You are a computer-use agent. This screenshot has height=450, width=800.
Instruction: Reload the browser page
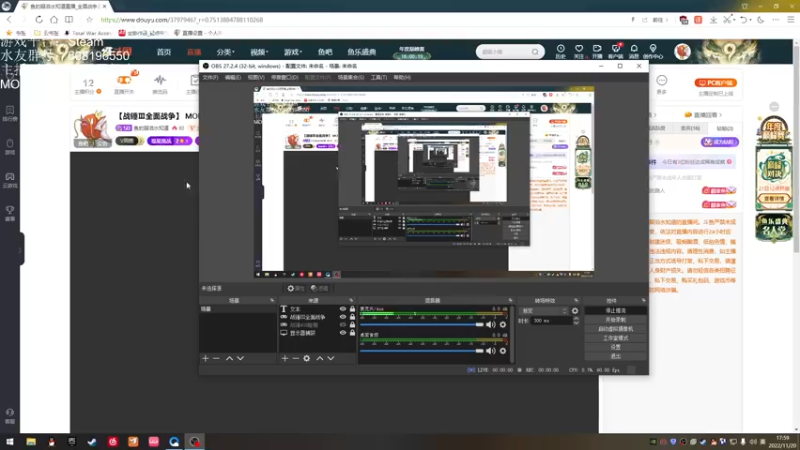point(39,20)
